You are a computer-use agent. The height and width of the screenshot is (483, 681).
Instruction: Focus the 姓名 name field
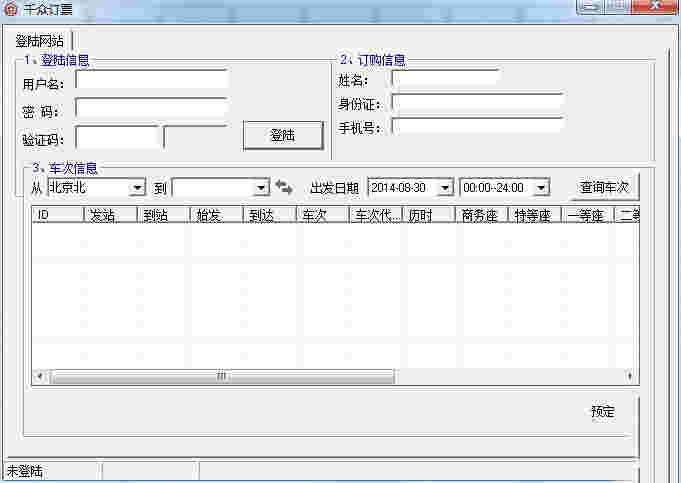(x=445, y=79)
